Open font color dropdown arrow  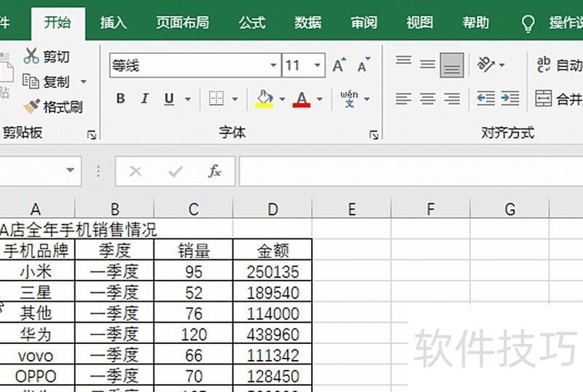click(320, 99)
